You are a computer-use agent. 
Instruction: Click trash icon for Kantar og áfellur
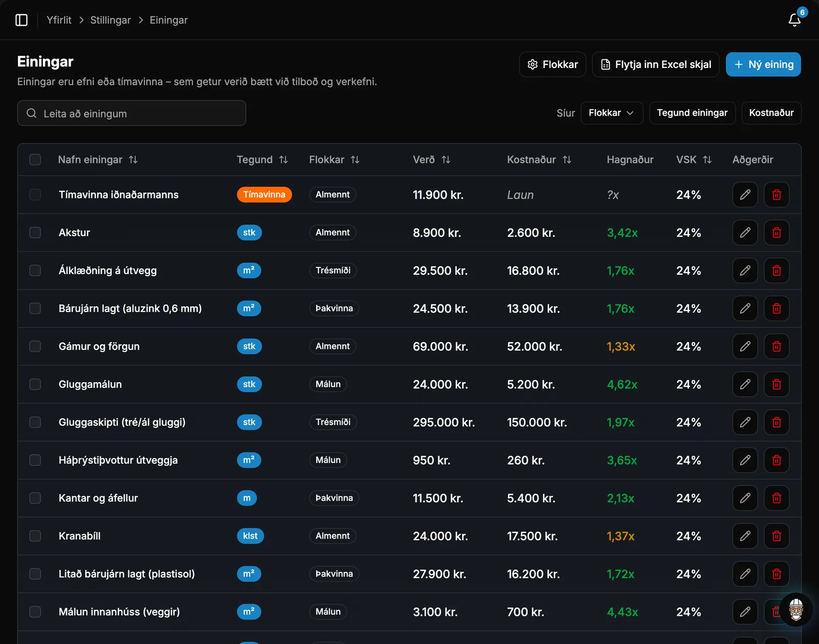pyautogui.click(x=777, y=498)
